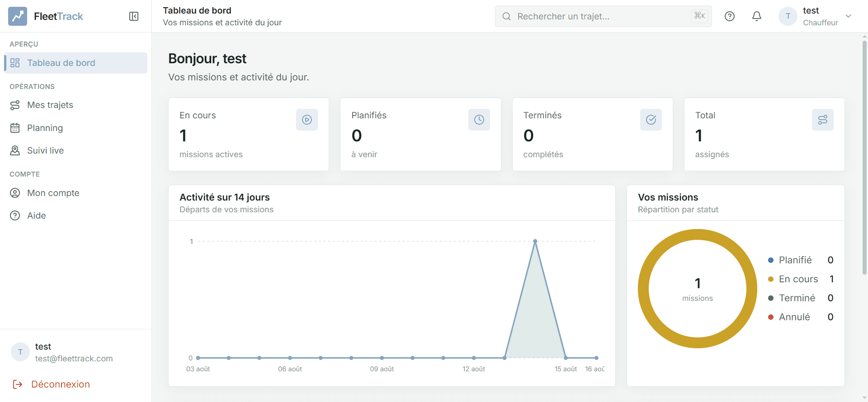Open the En cours missions actives card
Viewport: 868px width, 402px height.
[249, 134]
